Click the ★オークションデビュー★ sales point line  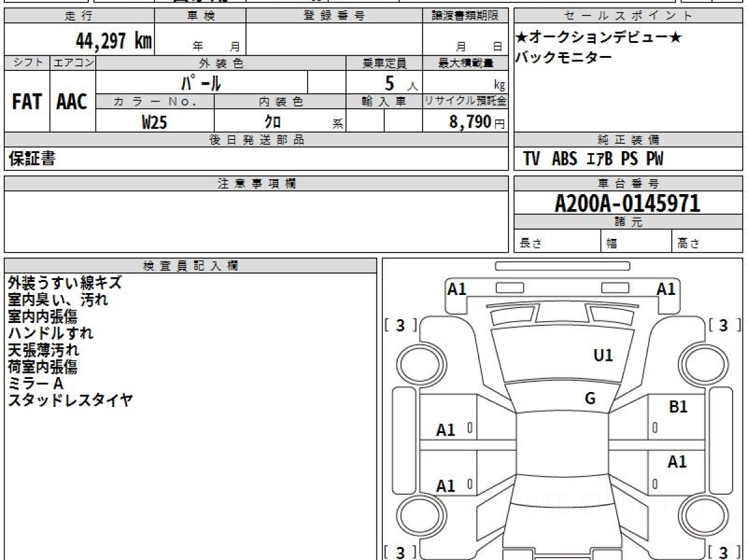599,37
